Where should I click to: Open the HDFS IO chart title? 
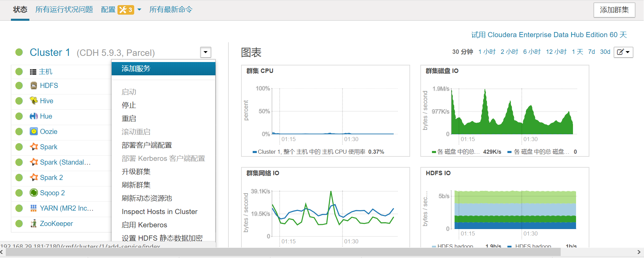pyautogui.click(x=438, y=173)
